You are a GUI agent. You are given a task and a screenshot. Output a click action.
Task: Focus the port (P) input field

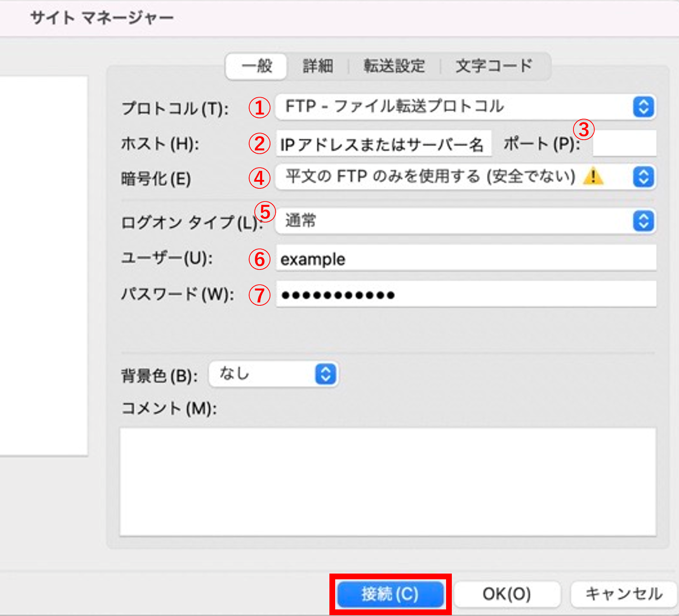[x=624, y=144]
